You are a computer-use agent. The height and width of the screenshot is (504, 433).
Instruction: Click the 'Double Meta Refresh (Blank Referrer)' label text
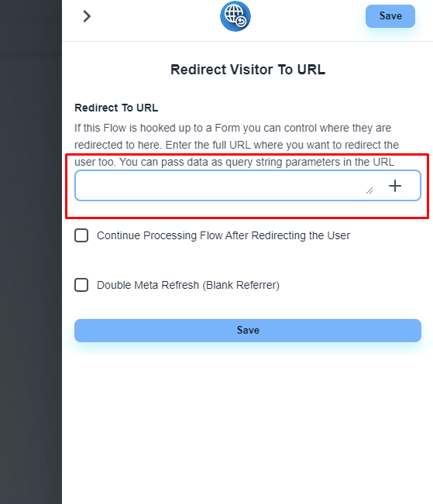point(188,285)
